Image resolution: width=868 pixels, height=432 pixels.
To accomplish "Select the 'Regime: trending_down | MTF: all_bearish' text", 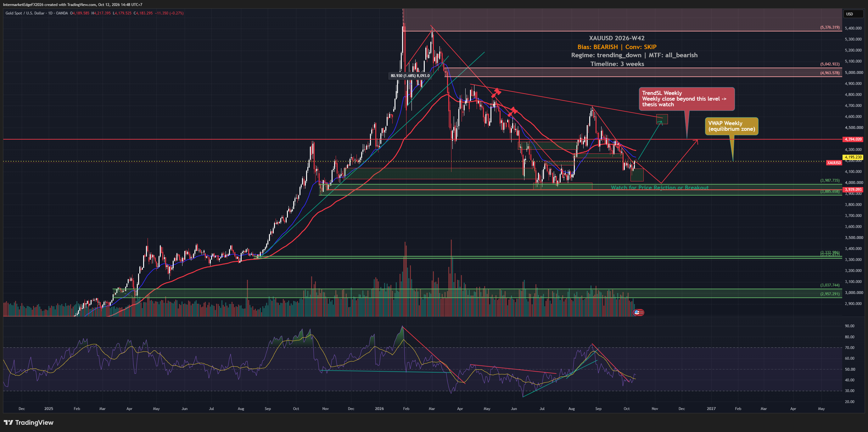I will pyautogui.click(x=634, y=55).
